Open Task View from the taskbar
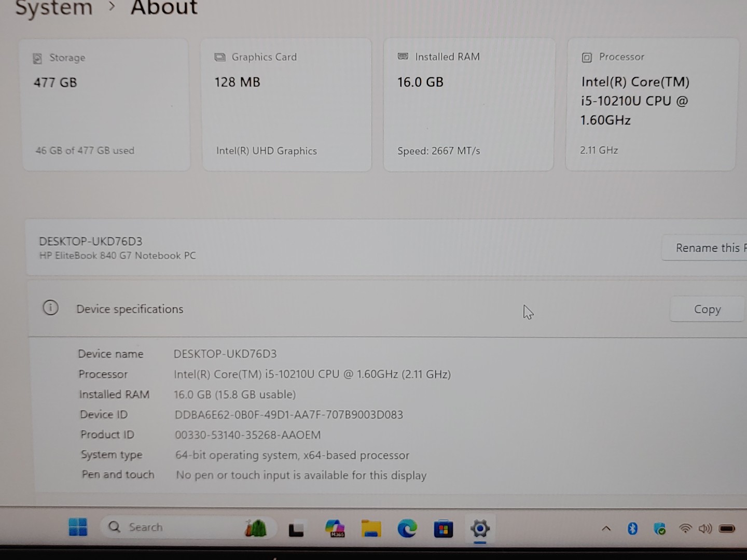 pos(296,528)
